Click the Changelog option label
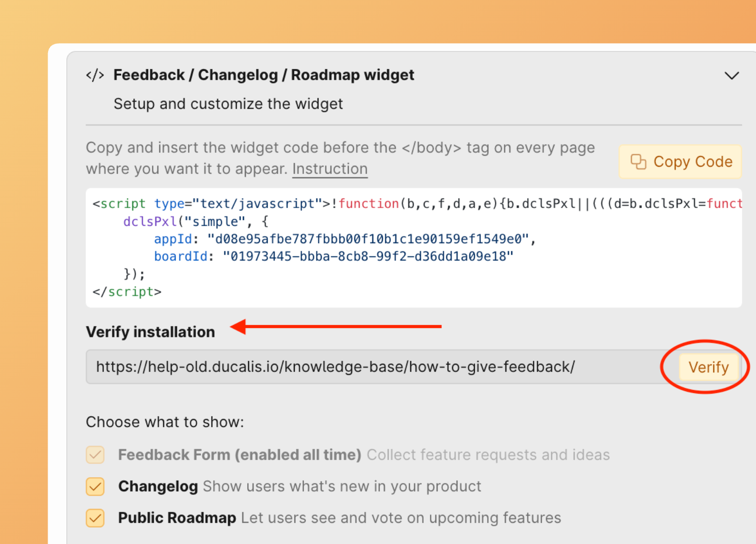This screenshot has width=756, height=544. point(158,486)
